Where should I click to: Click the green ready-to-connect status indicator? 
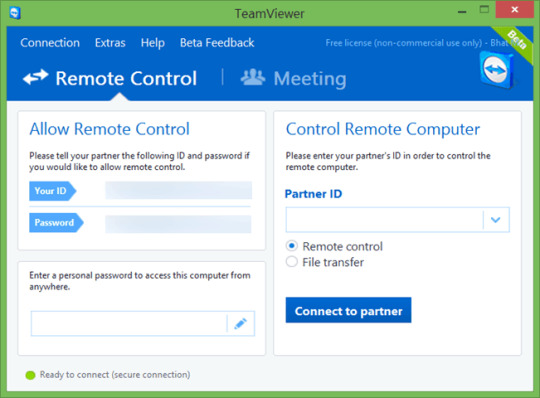pyautogui.click(x=30, y=375)
